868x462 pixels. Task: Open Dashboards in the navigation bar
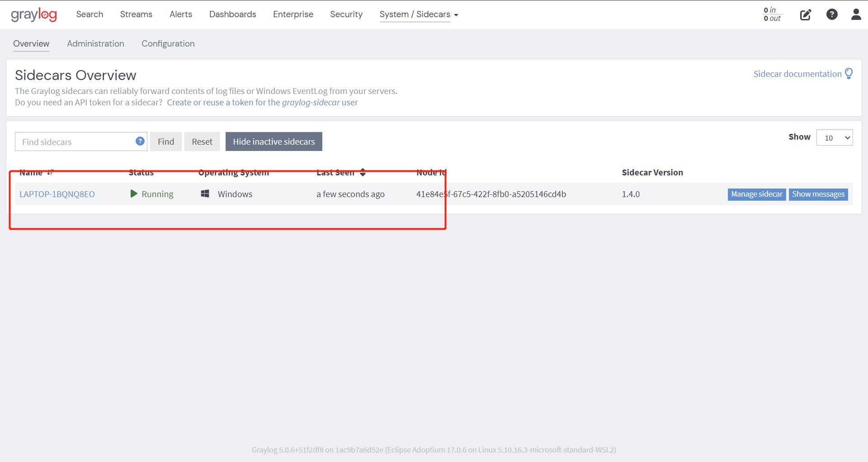pos(232,14)
